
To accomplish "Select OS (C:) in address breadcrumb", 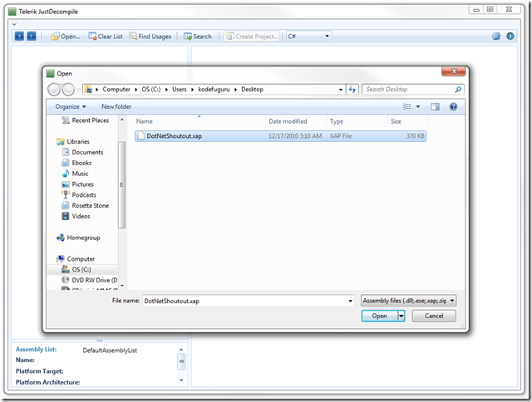I will point(151,89).
